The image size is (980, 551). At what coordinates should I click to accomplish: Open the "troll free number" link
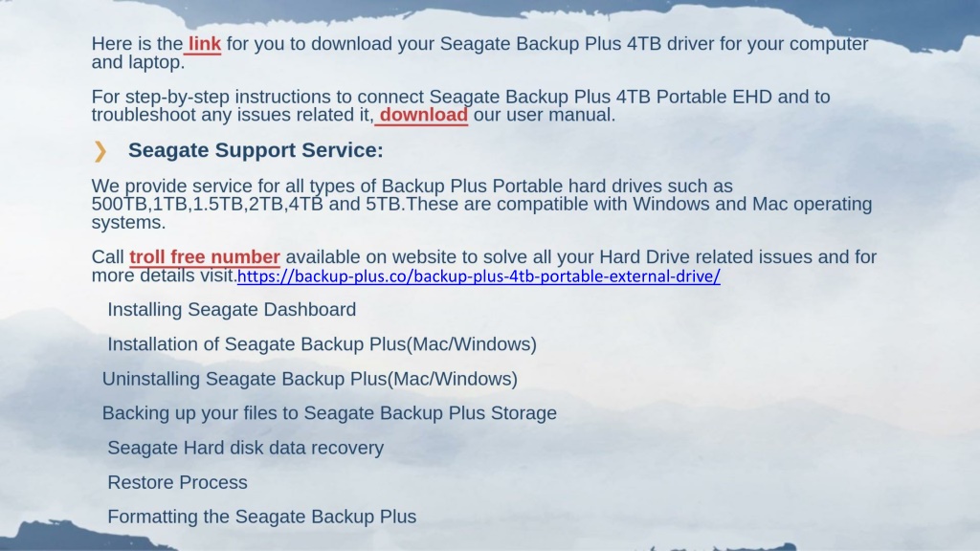pos(205,257)
